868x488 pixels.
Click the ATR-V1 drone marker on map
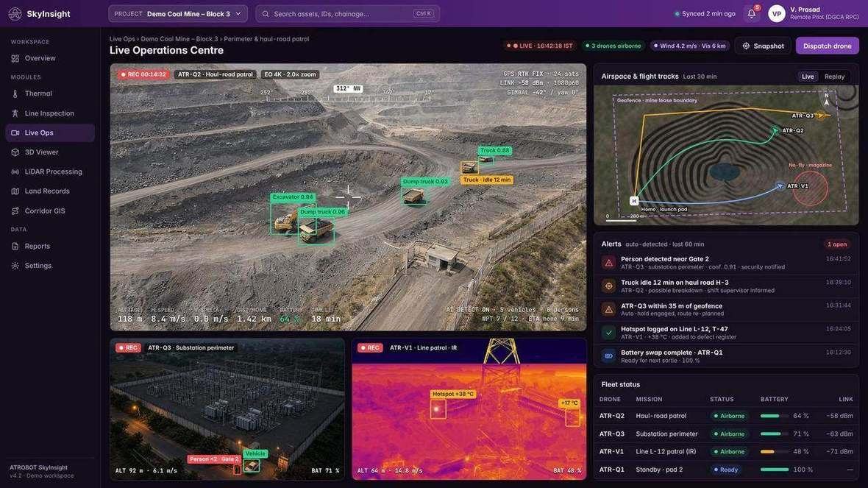coord(780,186)
